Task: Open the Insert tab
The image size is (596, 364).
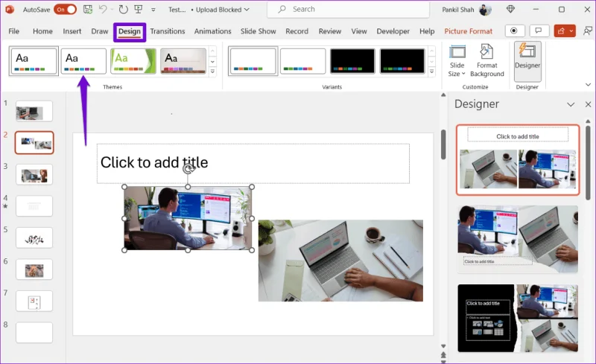Action: click(72, 31)
